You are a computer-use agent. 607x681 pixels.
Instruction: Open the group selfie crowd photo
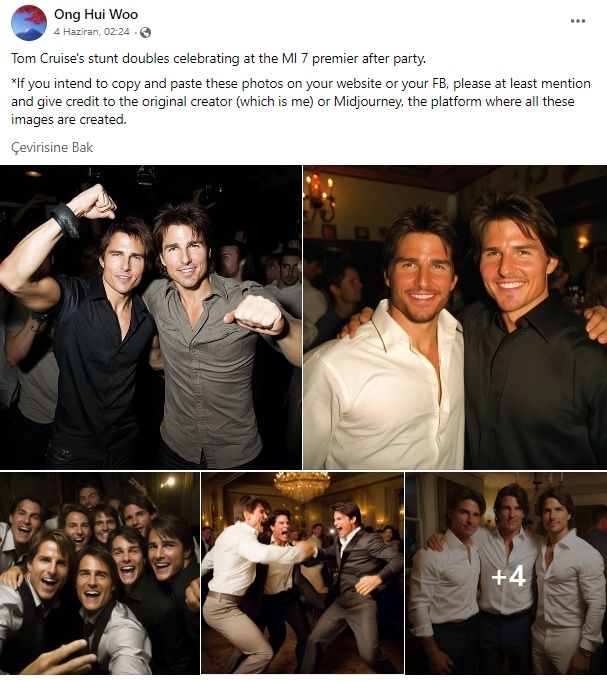(x=99, y=573)
